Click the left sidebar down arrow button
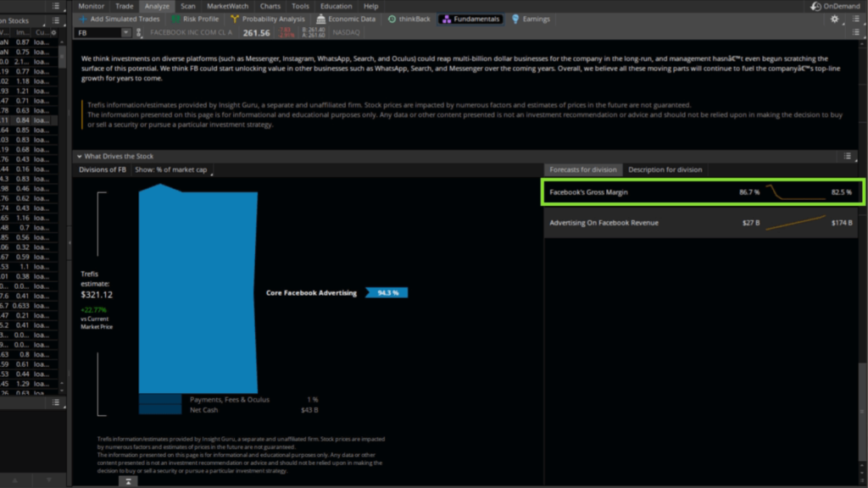This screenshot has height=488, width=868. pyautogui.click(x=48, y=480)
